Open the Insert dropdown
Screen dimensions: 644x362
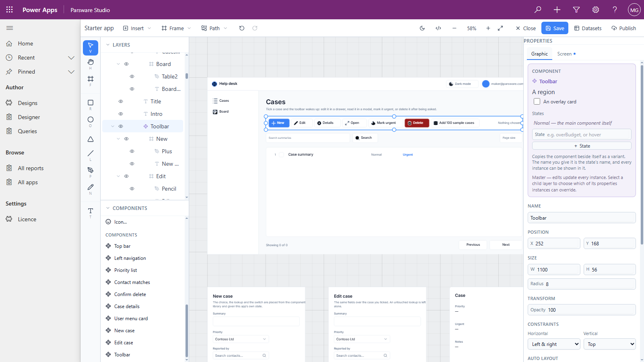137,28
